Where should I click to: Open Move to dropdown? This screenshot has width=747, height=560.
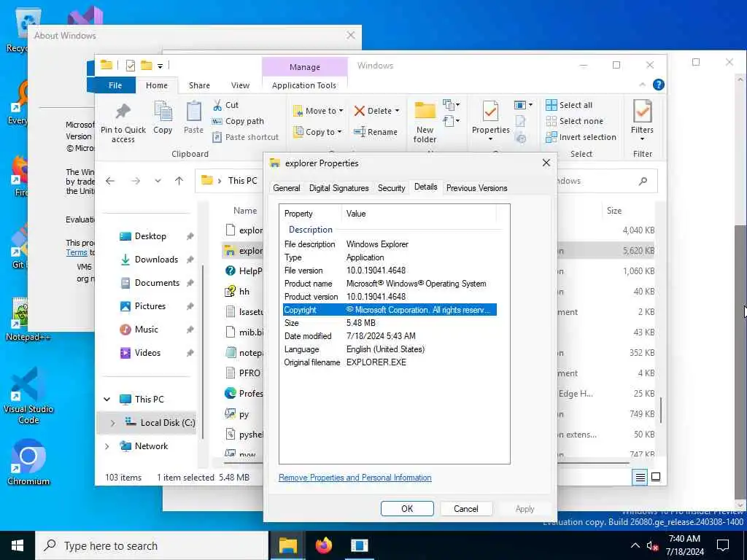pyautogui.click(x=318, y=111)
